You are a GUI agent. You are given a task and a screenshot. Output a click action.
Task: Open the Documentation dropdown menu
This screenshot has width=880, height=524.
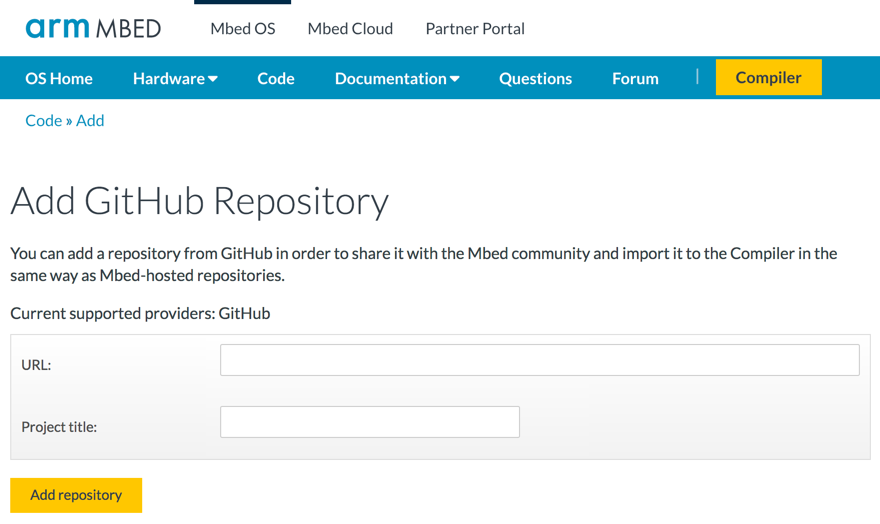coord(397,78)
